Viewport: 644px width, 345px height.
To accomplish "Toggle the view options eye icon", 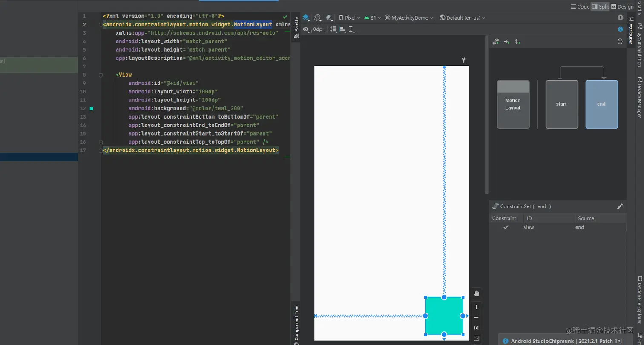I will point(306,29).
